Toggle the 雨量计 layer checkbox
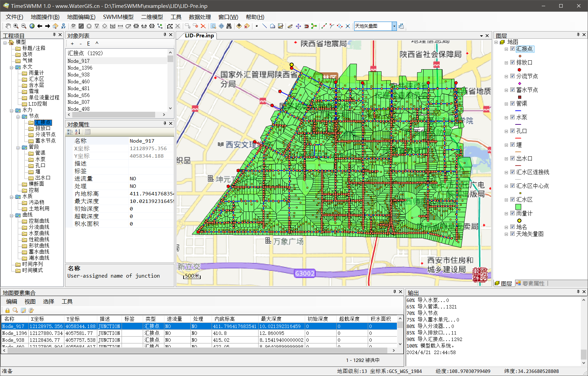Screen dimensions: 588x376 click(x=512, y=213)
